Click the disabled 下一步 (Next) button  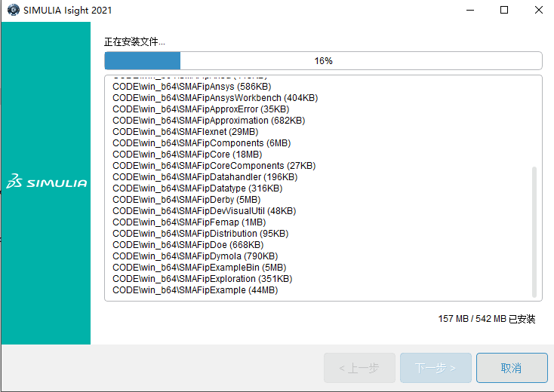(x=436, y=368)
